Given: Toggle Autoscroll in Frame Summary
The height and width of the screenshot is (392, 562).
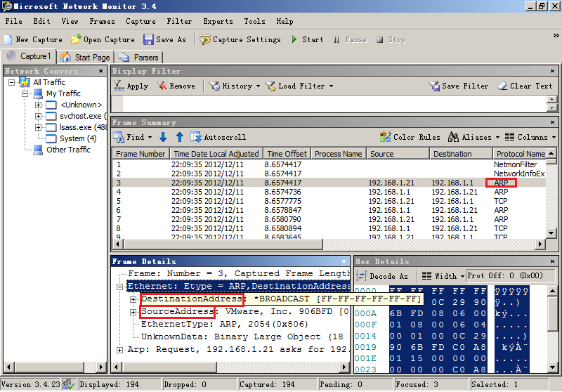Looking at the screenshot, I should coord(218,137).
